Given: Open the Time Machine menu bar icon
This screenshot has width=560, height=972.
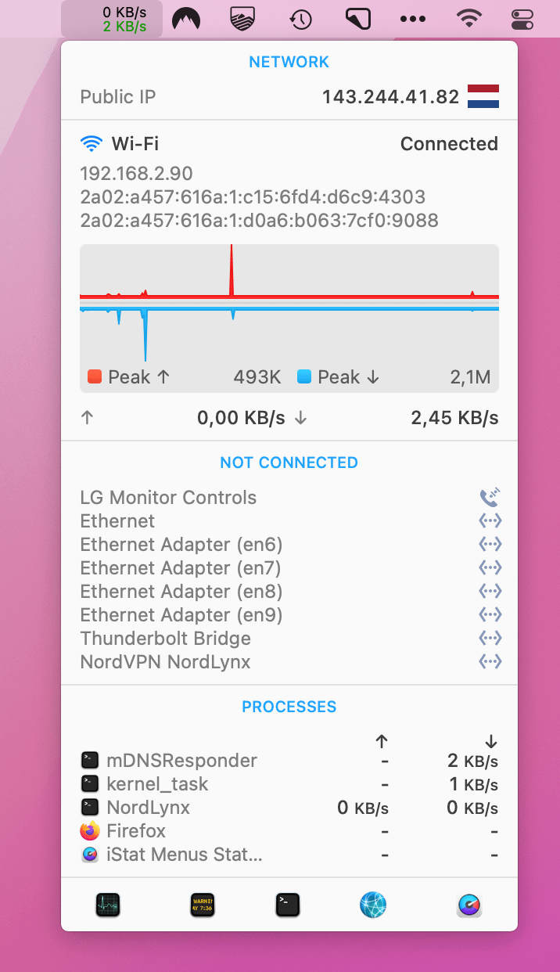Looking at the screenshot, I should (x=301, y=19).
